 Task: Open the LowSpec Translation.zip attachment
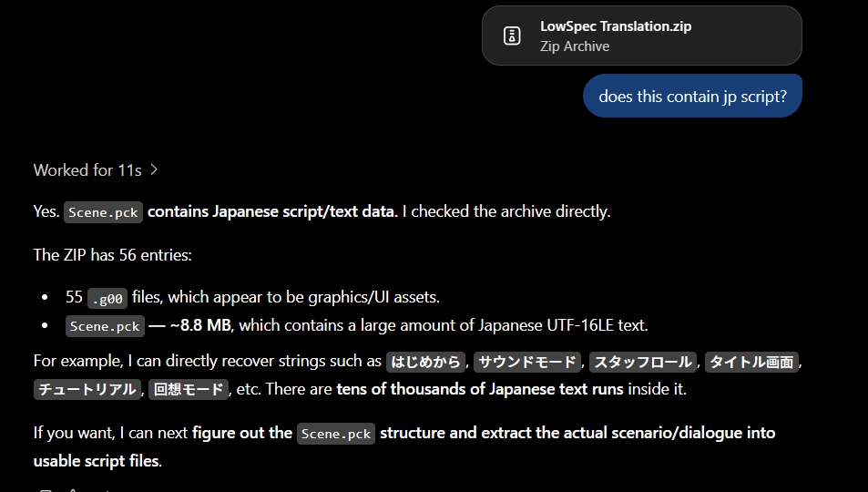click(x=641, y=36)
